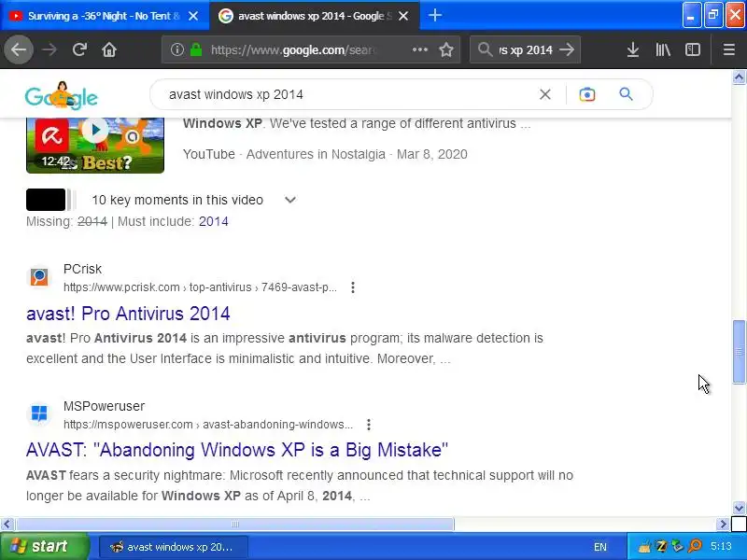Click the system clock showing 5:13

point(721,546)
